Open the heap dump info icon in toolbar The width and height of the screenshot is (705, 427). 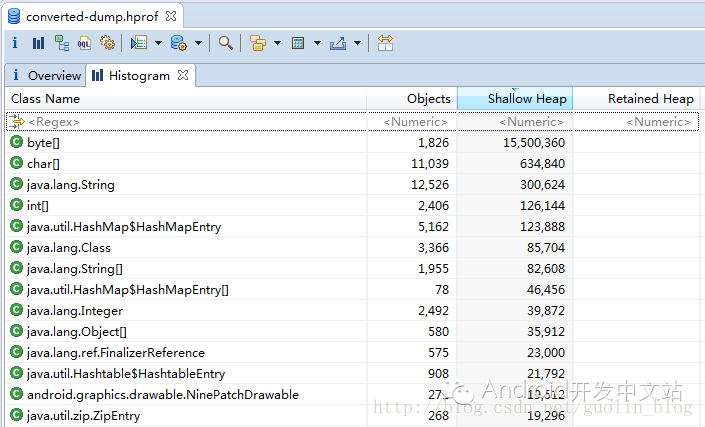coord(15,43)
